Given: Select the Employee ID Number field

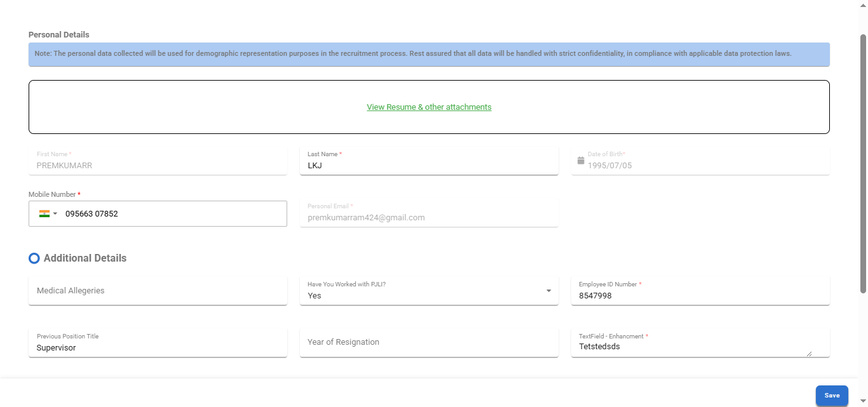Looking at the screenshot, I should pos(699,295).
